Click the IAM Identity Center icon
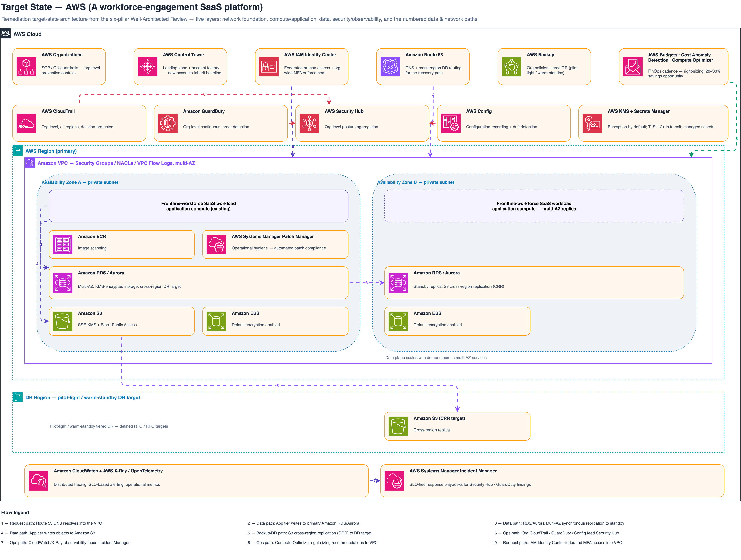 tap(269, 67)
